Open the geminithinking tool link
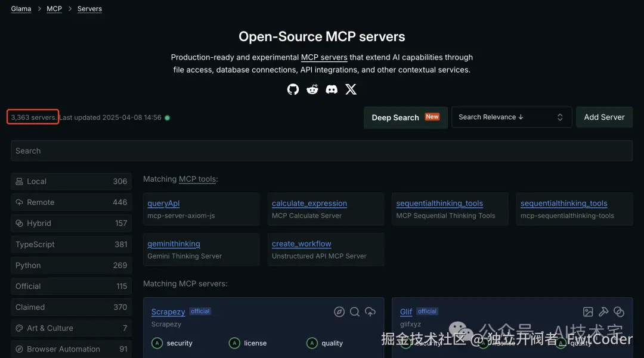The image size is (644, 358). (x=174, y=244)
